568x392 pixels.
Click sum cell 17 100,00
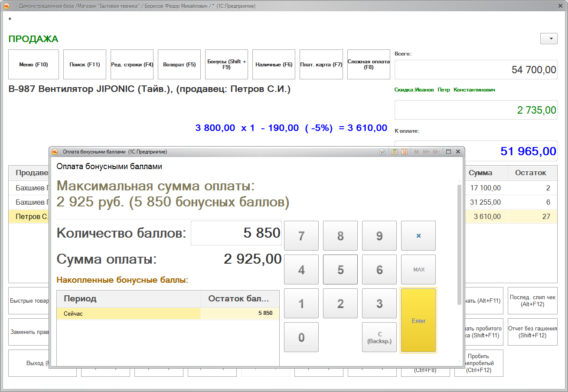point(486,188)
